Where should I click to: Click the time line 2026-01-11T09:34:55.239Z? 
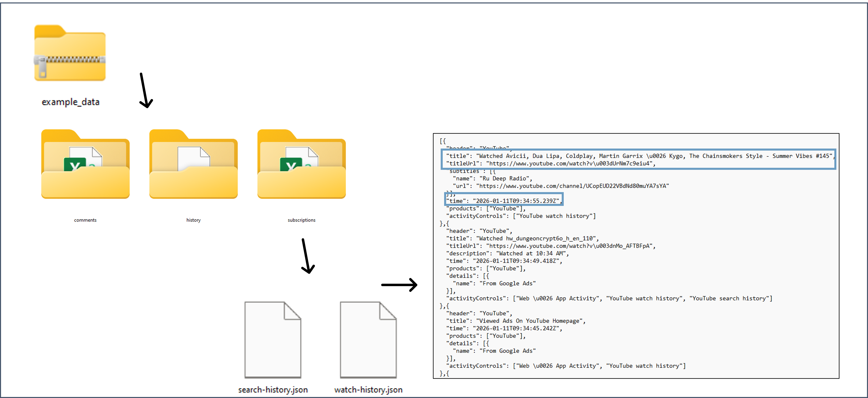(504, 201)
